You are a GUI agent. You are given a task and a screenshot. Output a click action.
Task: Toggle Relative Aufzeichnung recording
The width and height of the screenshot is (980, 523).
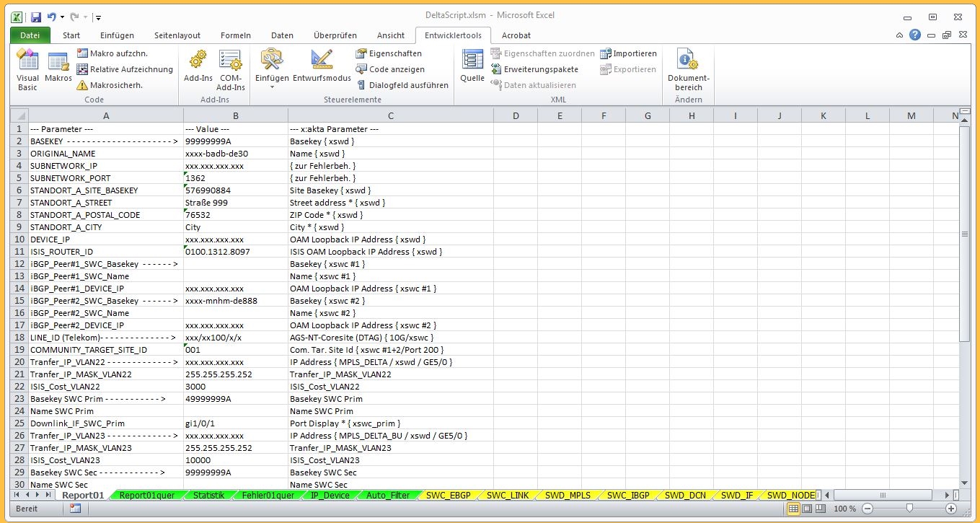(x=125, y=69)
